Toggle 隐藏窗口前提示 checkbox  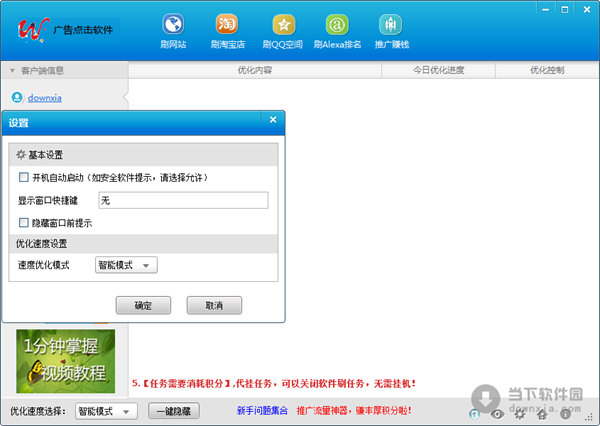(x=24, y=222)
